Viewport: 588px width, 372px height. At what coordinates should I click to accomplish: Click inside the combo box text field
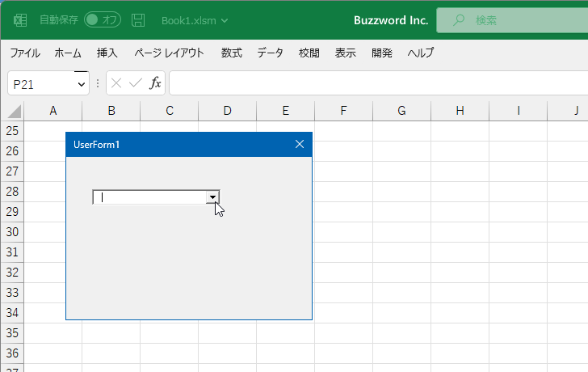tap(149, 197)
